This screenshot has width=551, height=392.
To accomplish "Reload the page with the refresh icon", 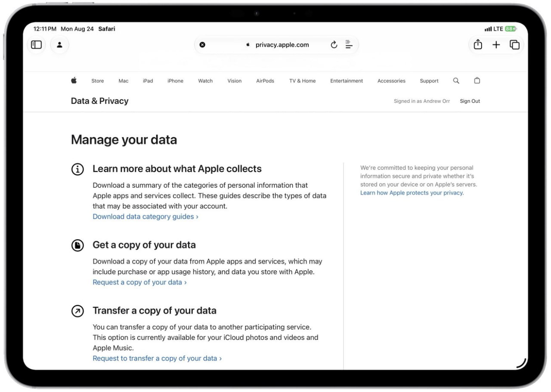I will 334,45.
